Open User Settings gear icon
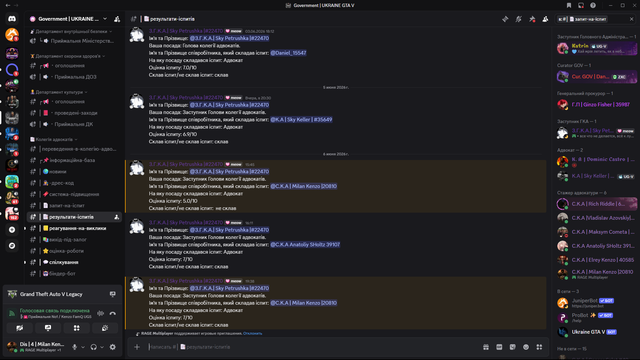The width and height of the screenshot is (640, 360). [x=113, y=347]
